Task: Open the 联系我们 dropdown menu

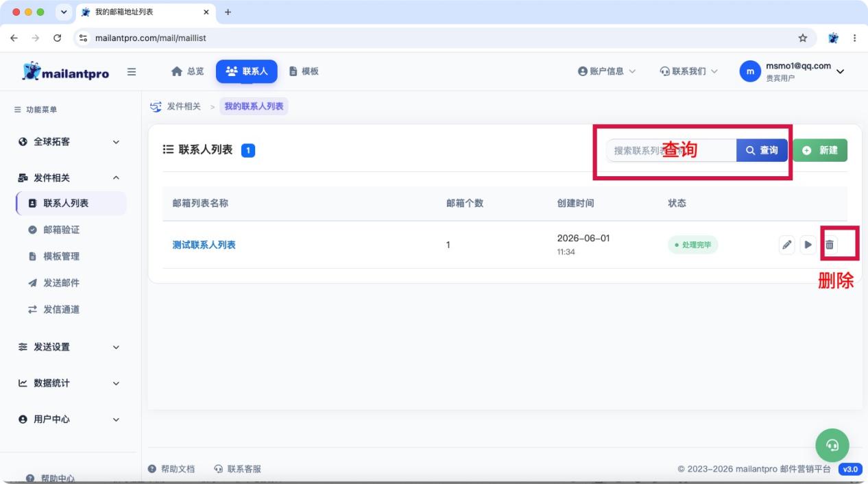Action: click(688, 71)
